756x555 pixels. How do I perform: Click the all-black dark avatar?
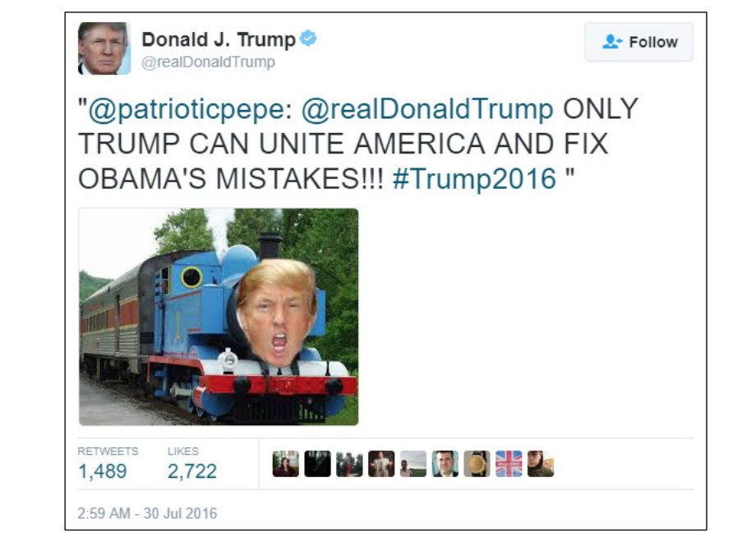click(x=317, y=464)
